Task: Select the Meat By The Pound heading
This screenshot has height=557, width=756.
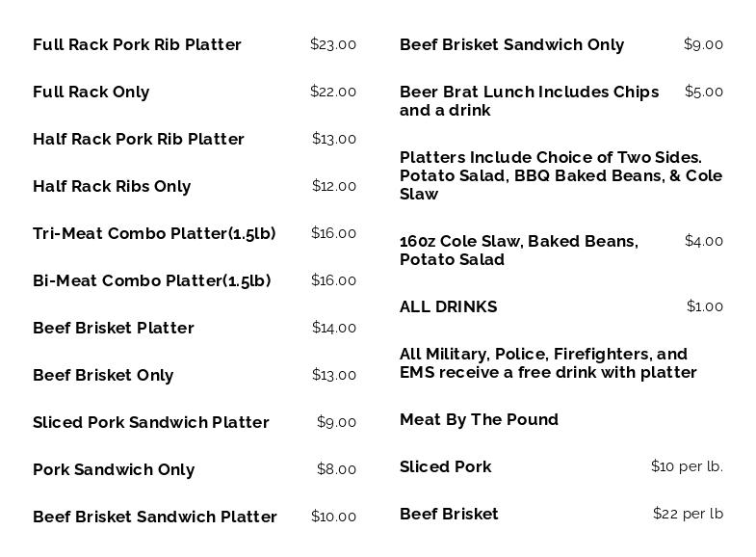Action: 479,420
